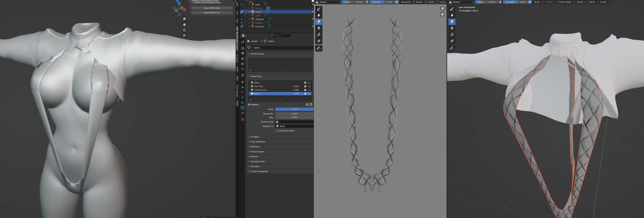Switch to orthographic grid view icon
Screen dimensions: 644x218
coord(184,35)
